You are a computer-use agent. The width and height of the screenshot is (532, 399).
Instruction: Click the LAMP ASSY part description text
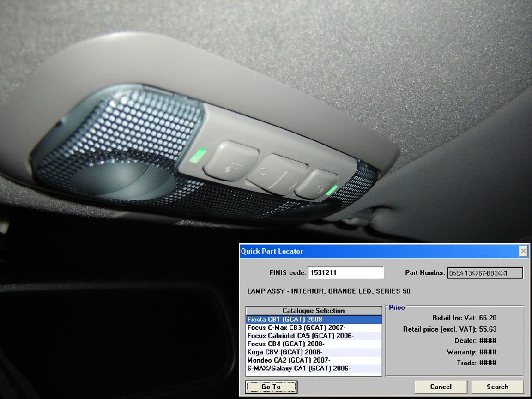328,291
